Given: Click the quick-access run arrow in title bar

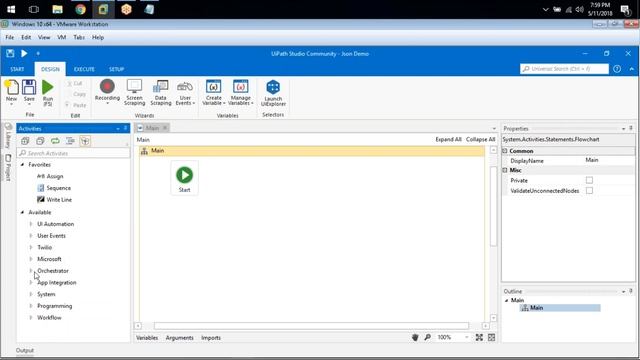Looking at the screenshot, I should (24, 53).
